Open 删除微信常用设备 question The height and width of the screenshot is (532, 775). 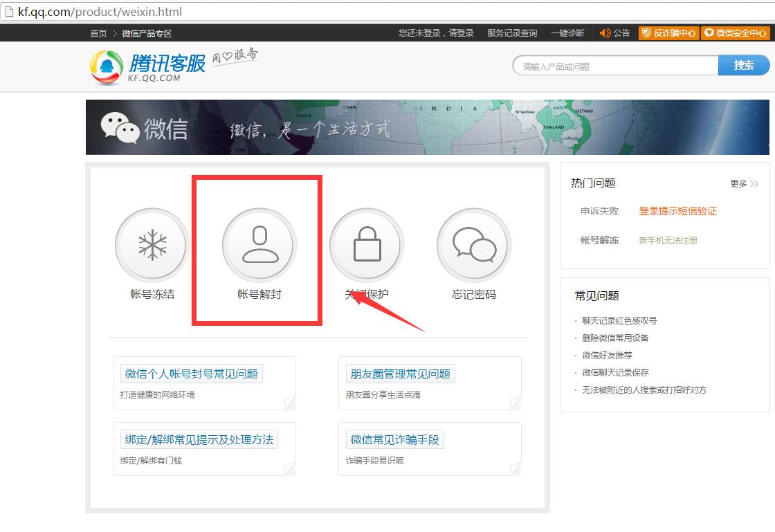pyautogui.click(x=615, y=338)
